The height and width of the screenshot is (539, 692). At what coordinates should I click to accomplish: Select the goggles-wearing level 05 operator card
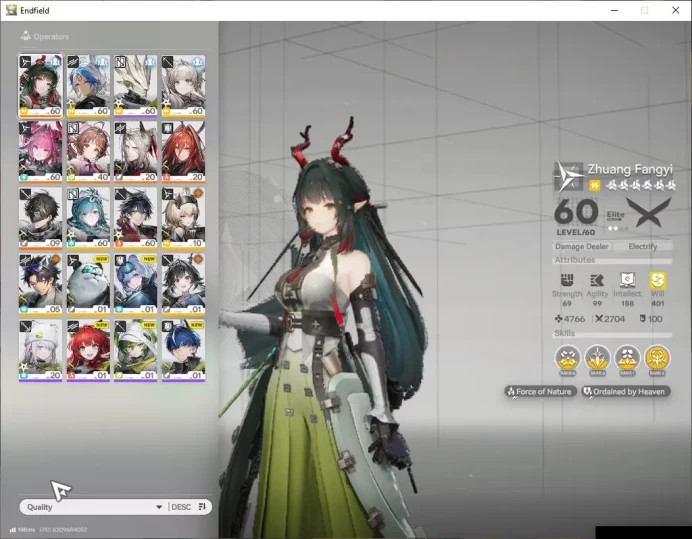(40, 284)
